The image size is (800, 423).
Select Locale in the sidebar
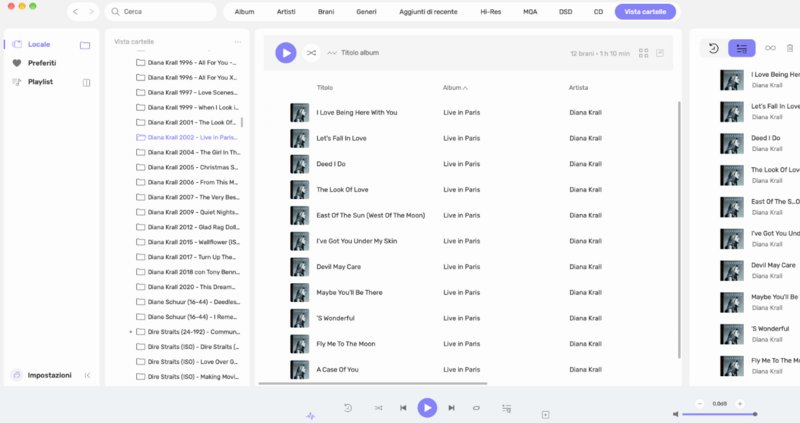39,44
